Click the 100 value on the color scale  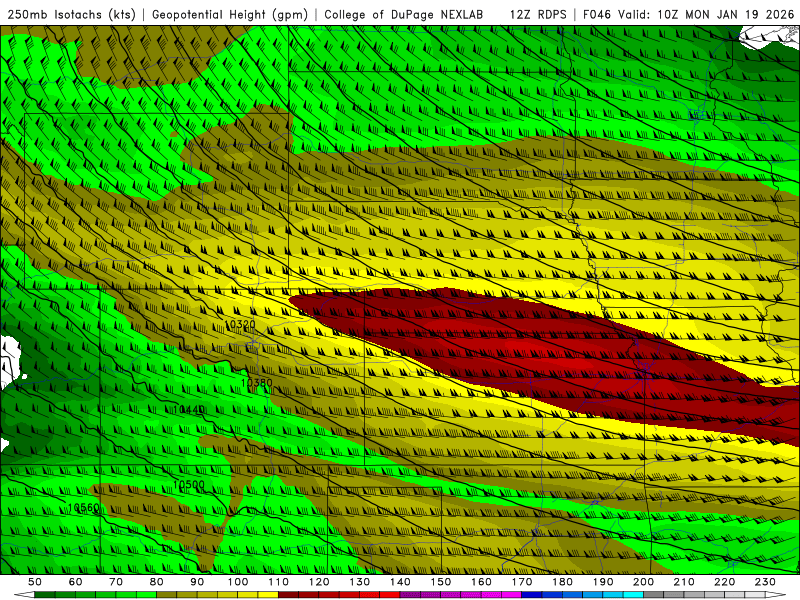click(238, 582)
